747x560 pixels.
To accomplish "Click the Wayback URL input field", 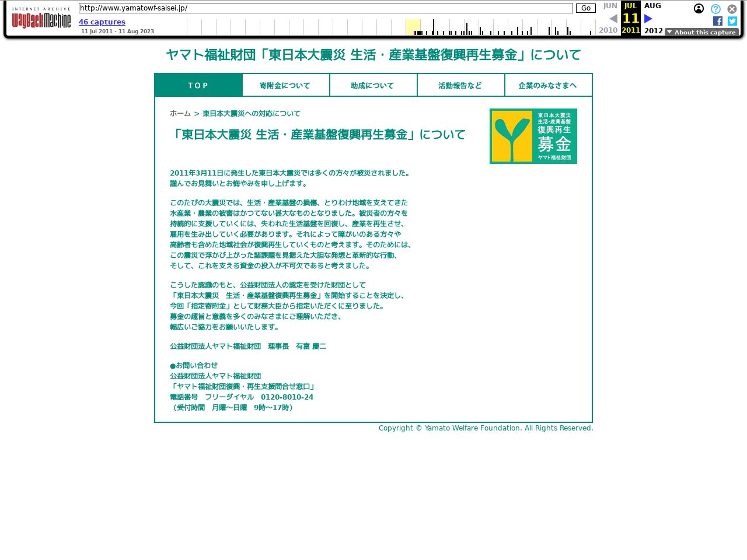I will point(326,8).
